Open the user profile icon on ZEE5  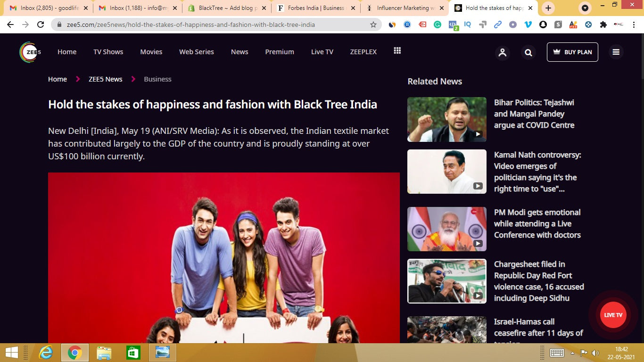point(503,52)
